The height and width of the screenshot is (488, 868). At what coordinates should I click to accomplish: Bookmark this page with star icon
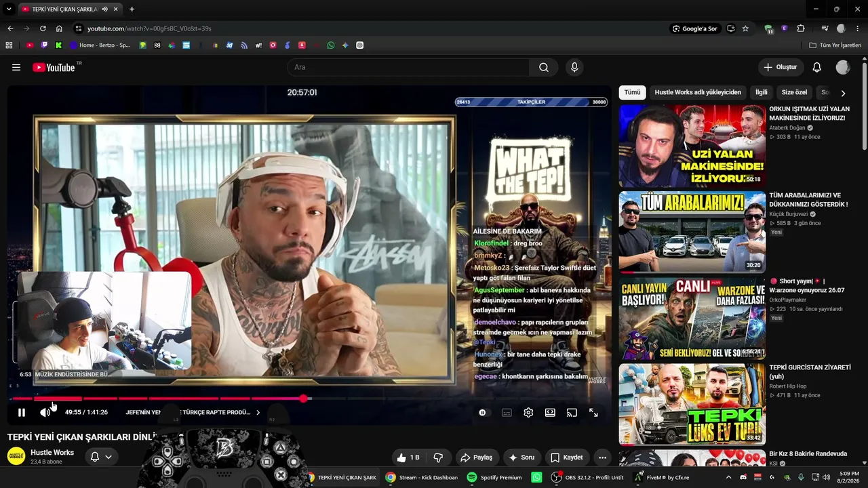pyautogui.click(x=745, y=28)
